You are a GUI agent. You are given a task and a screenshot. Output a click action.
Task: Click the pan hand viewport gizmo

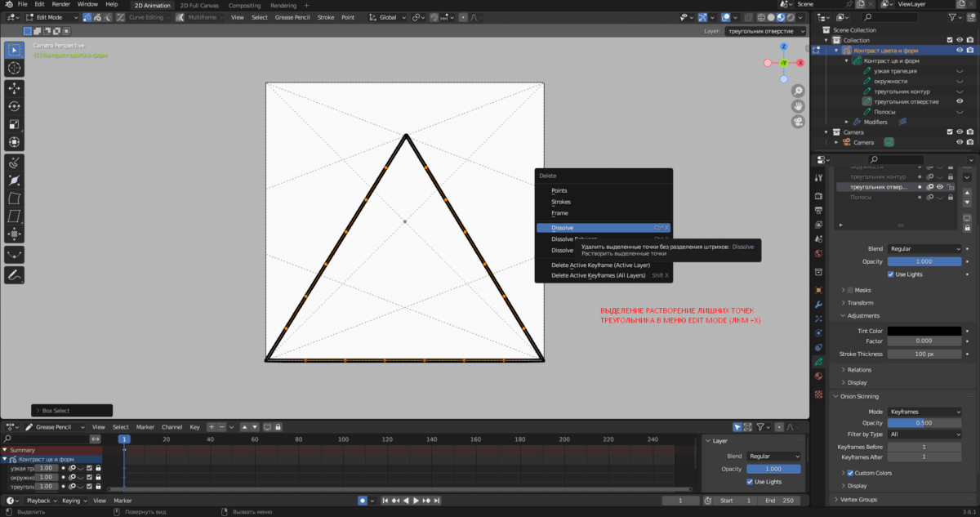pos(796,106)
